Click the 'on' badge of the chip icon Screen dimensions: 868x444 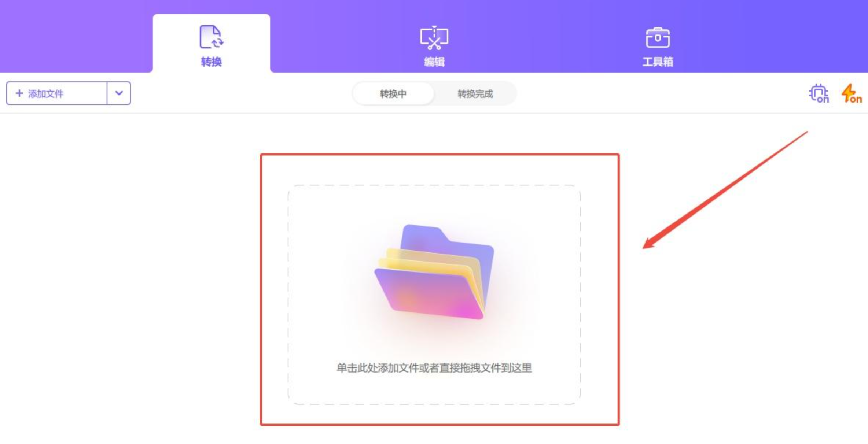click(x=823, y=99)
